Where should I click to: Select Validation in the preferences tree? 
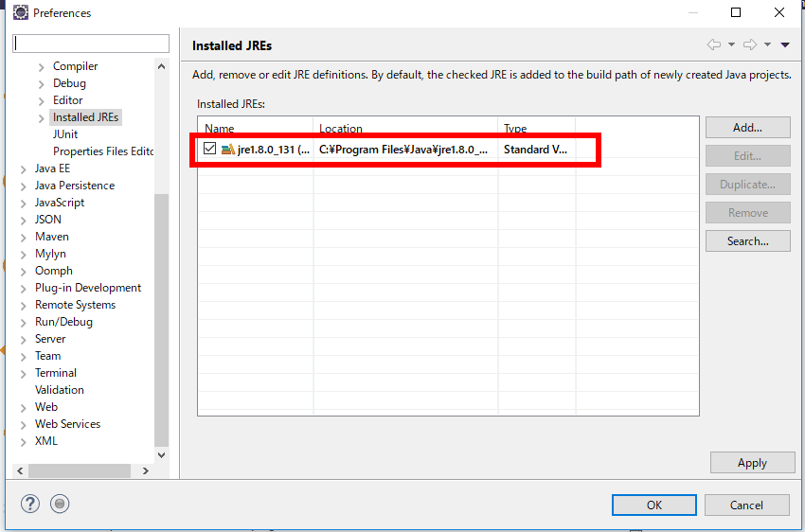click(59, 390)
